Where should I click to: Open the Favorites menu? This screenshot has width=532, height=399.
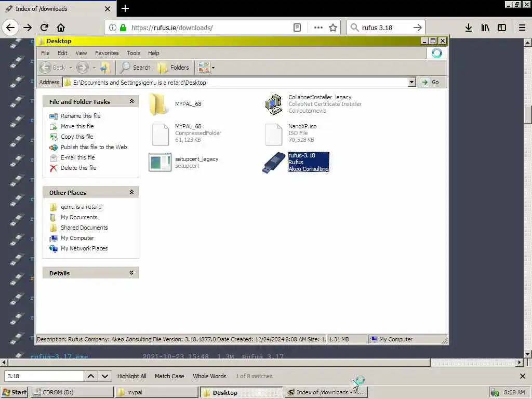tap(107, 53)
